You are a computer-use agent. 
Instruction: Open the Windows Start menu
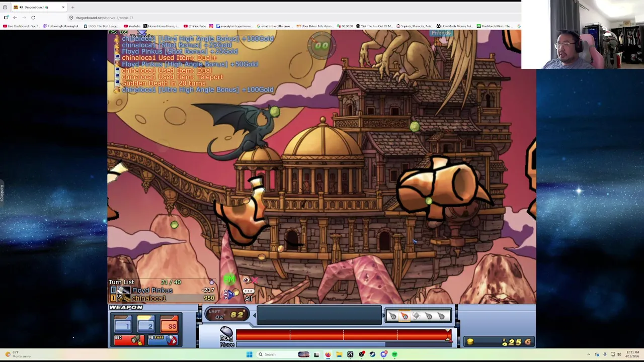click(249, 354)
